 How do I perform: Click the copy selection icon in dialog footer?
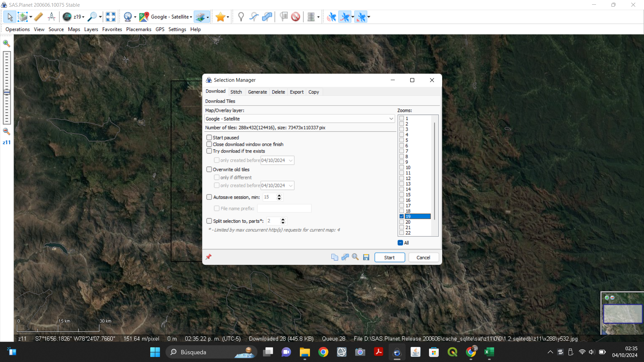(334, 257)
